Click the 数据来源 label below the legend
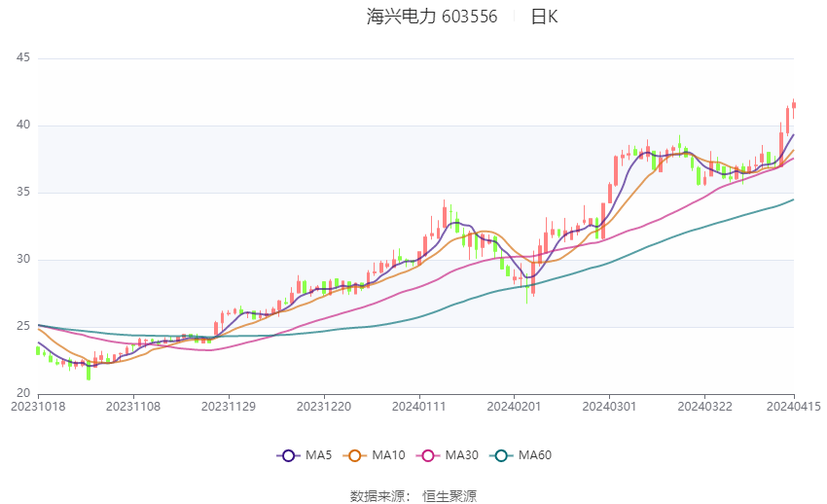Viewport: 827px width, 504px height. [x=379, y=496]
